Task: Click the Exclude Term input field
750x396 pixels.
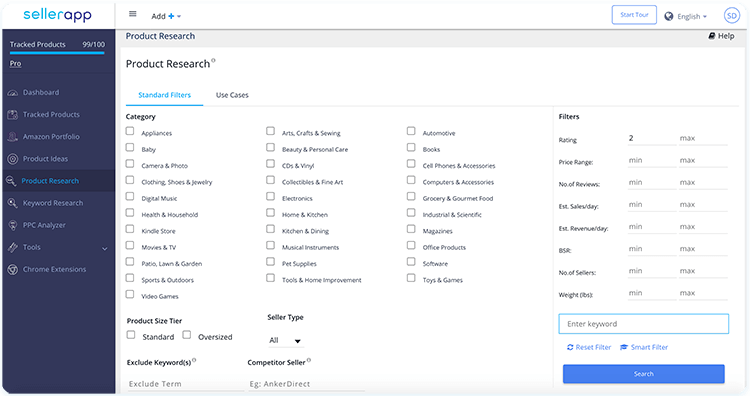Action: 185,384
